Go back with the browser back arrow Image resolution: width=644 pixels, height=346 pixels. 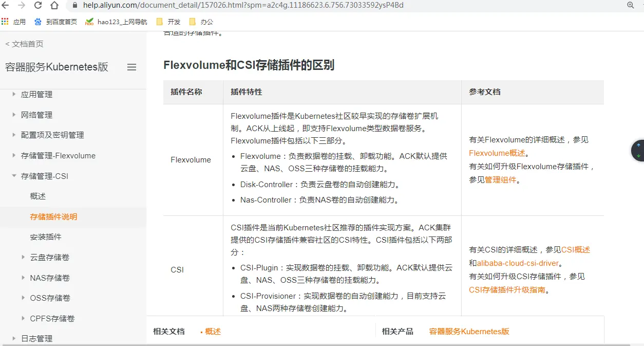6,5
